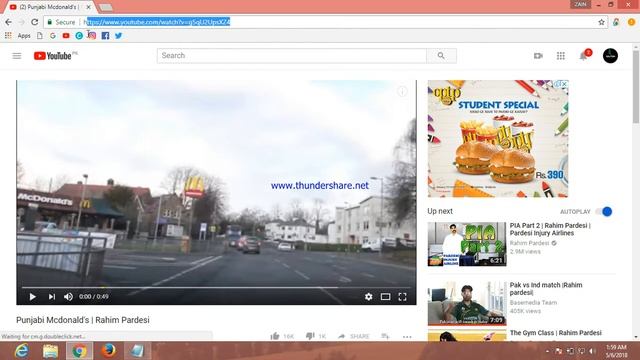The height and width of the screenshot is (360, 640).
Task: Add the video to a playlist
Action: 385,336
